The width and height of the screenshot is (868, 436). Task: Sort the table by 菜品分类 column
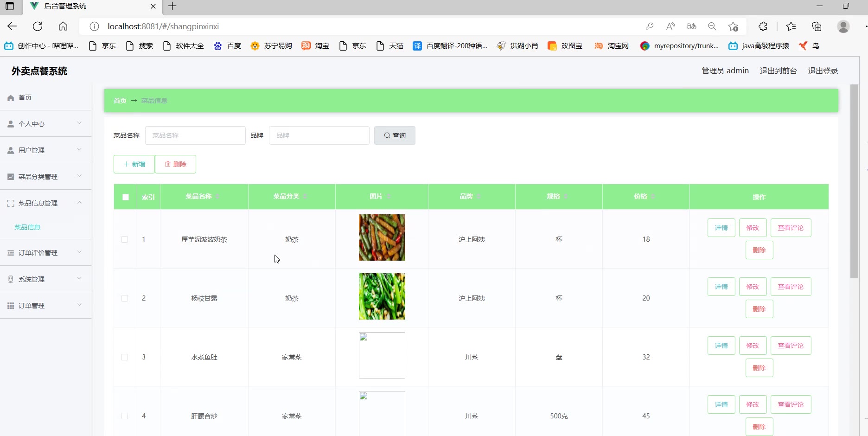click(305, 197)
